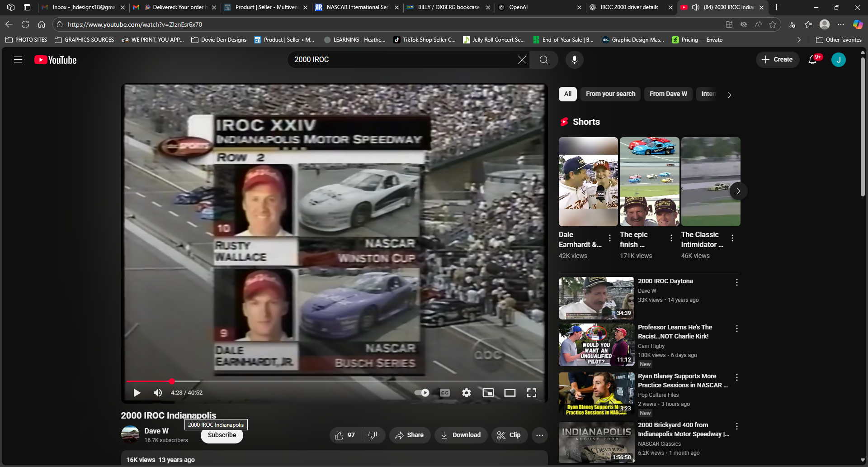Show more filter chips with arrow
This screenshot has height=467, width=868.
click(x=729, y=95)
